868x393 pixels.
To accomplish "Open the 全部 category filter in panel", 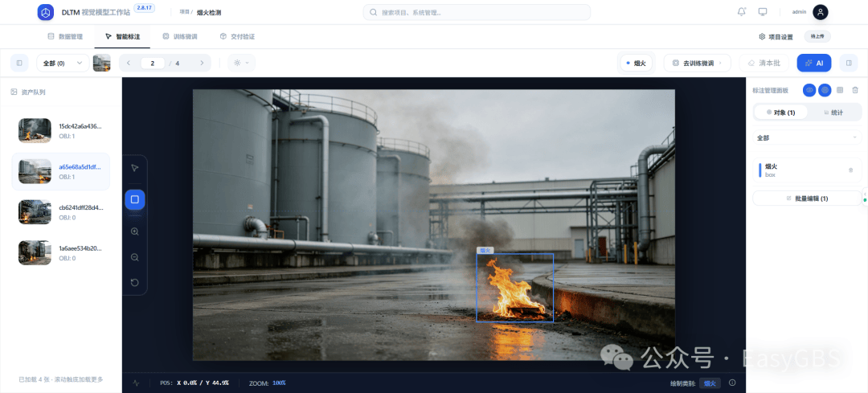I will pos(807,137).
